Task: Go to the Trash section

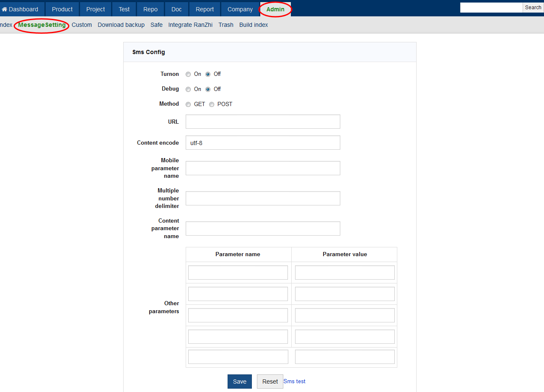Action: coord(226,25)
